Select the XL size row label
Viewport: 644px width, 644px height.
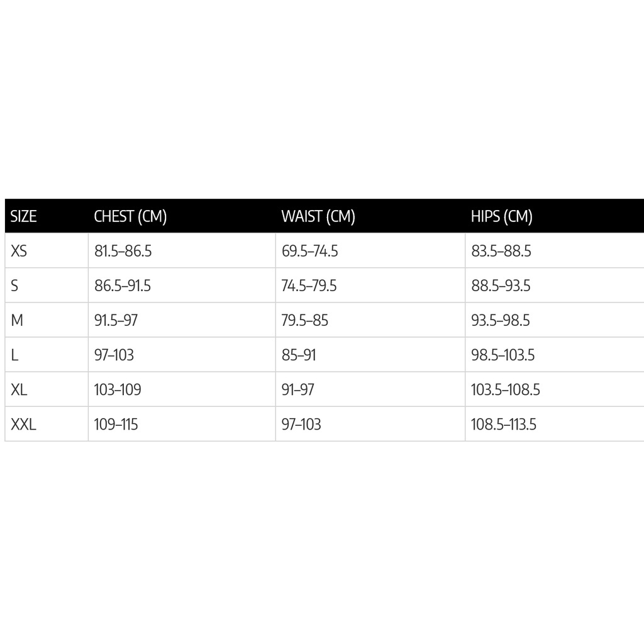(x=19, y=389)
